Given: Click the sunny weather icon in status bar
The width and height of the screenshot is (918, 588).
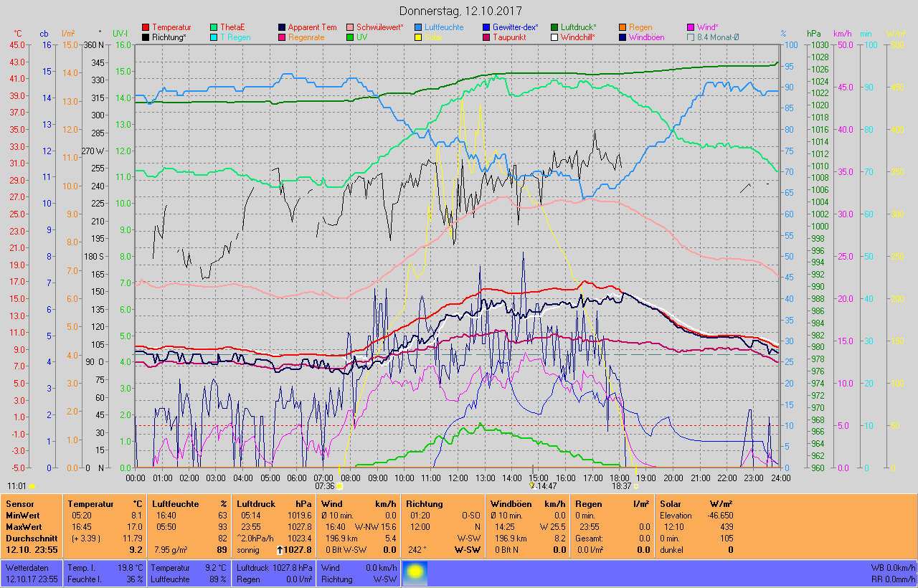Looking at the screenshot, I should pos(417,573).
